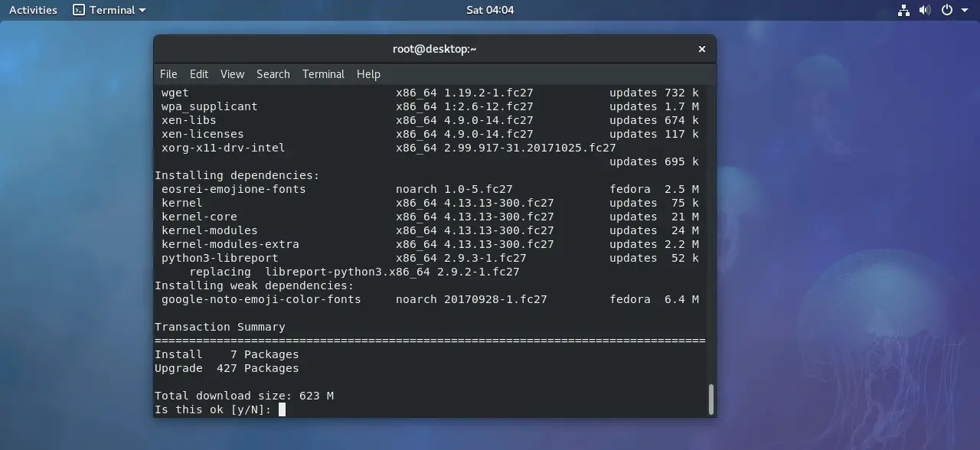Click the volume speaker icon
Viewport: 980px width, 450px height.
[925, 10]
